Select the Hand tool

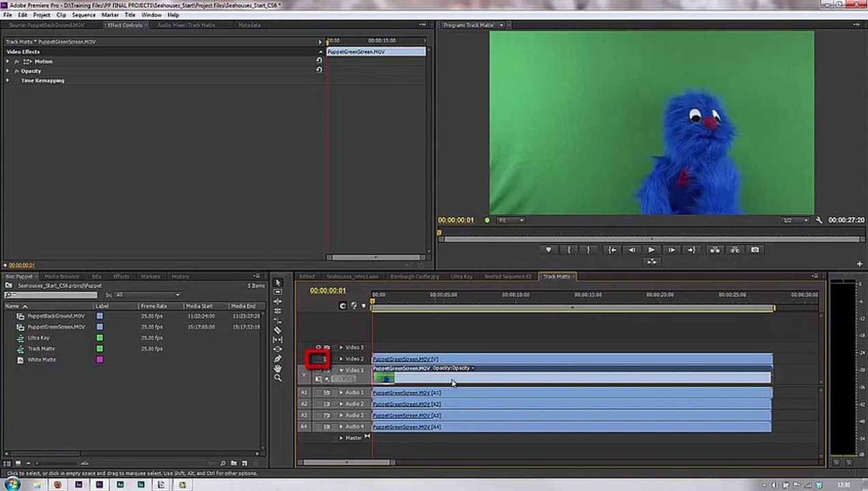pos(278,368)
